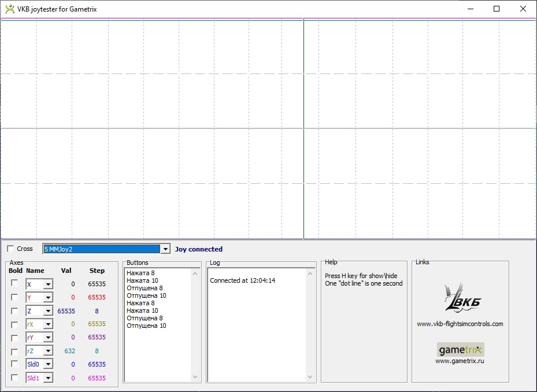Viewport: 537px width, 392px height.
Task: Open the rX axis name dropdown
Action: point(48,324)
